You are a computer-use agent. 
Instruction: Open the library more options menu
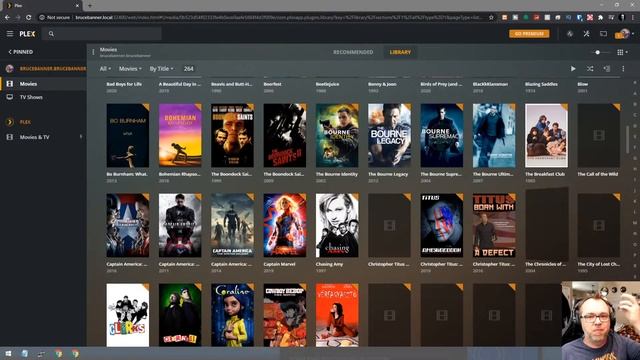pyautogui.click(x=623, y=69)
